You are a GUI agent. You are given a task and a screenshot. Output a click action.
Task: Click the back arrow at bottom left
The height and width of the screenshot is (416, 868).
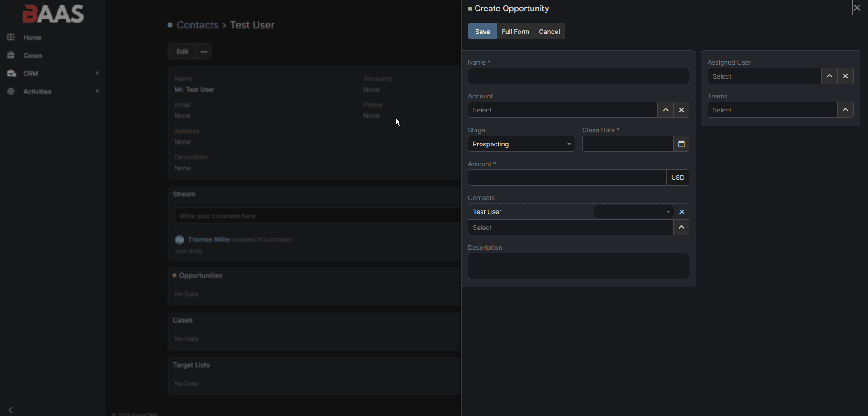[10, 409]
